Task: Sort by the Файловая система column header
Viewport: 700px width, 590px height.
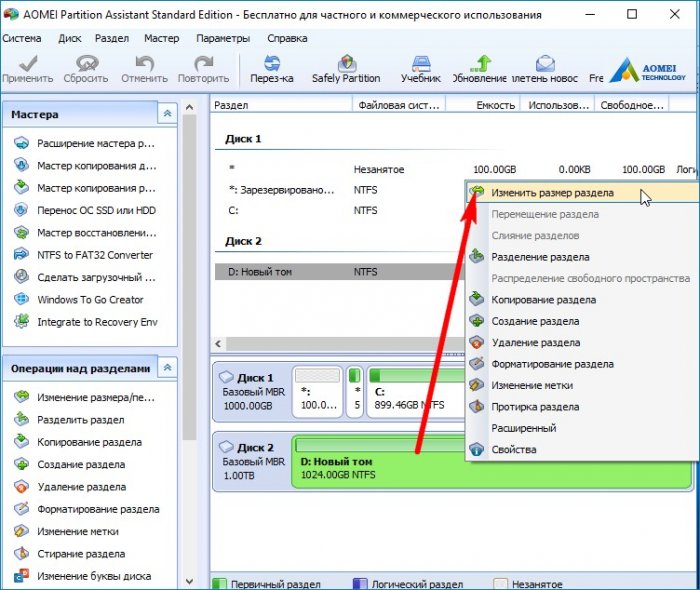Action: [x=399, y=105]
